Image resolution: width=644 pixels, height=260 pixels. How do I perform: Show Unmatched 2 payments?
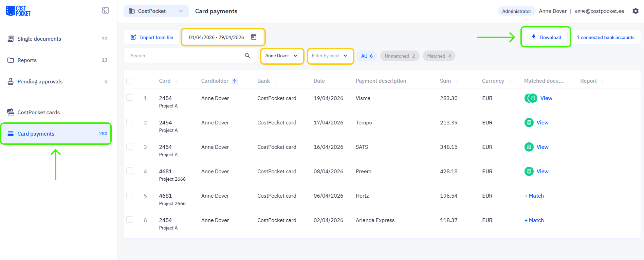(400, 56)
